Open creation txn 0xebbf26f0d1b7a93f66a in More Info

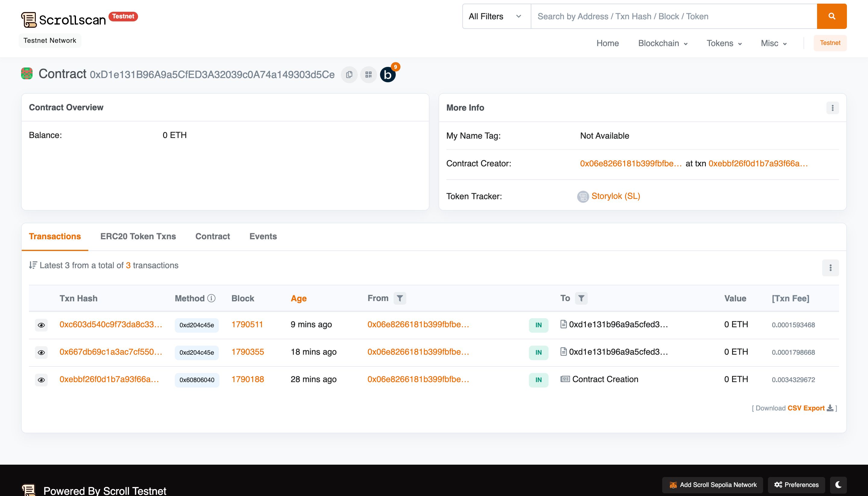758,164
